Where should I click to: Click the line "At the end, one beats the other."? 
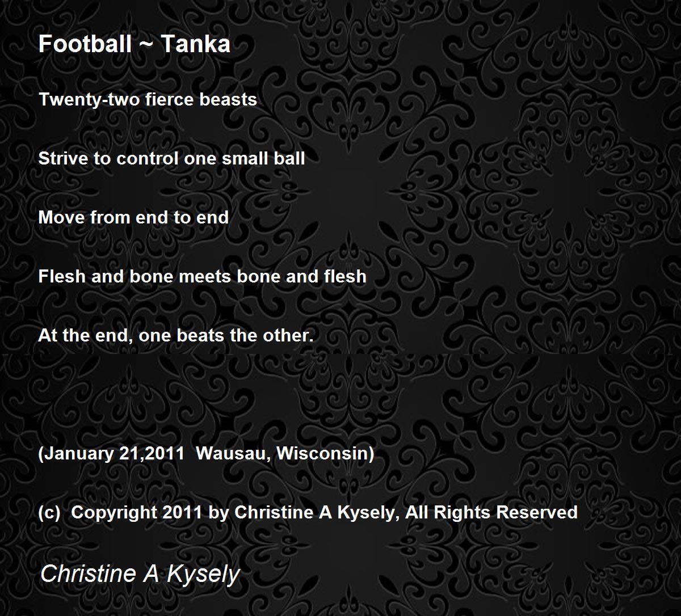(x=176, y=335)
